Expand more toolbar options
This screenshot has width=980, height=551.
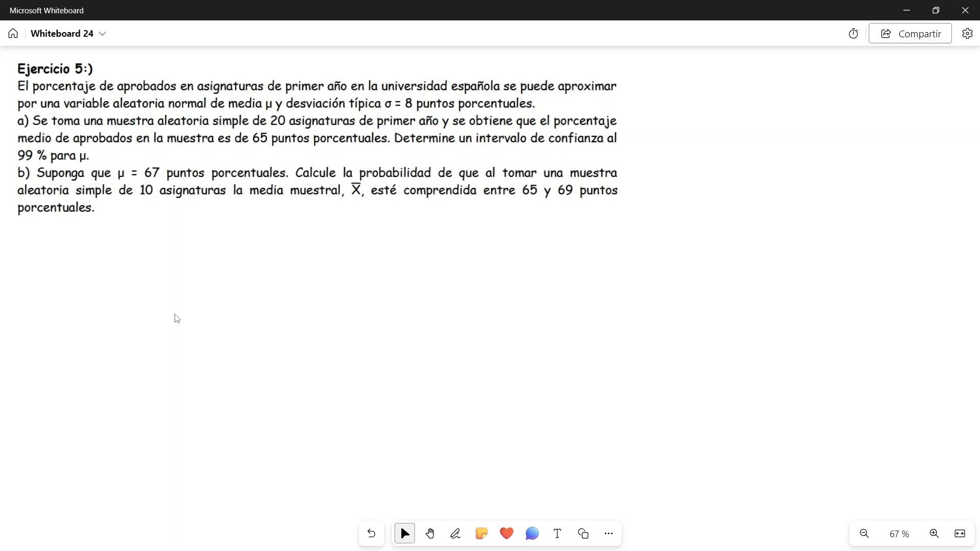pyautogui.click(x=608, y=534)
